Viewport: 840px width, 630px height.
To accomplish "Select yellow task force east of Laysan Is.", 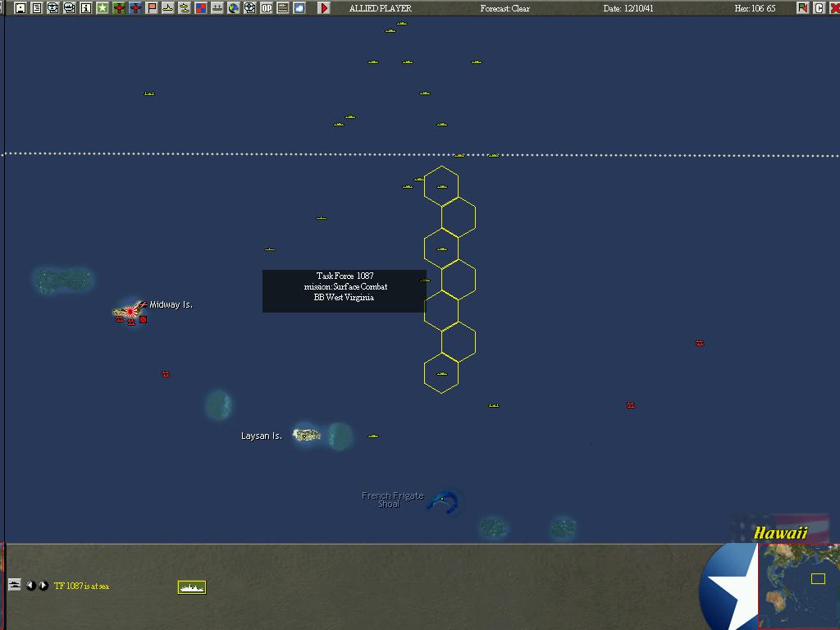I will pos(373,436).
